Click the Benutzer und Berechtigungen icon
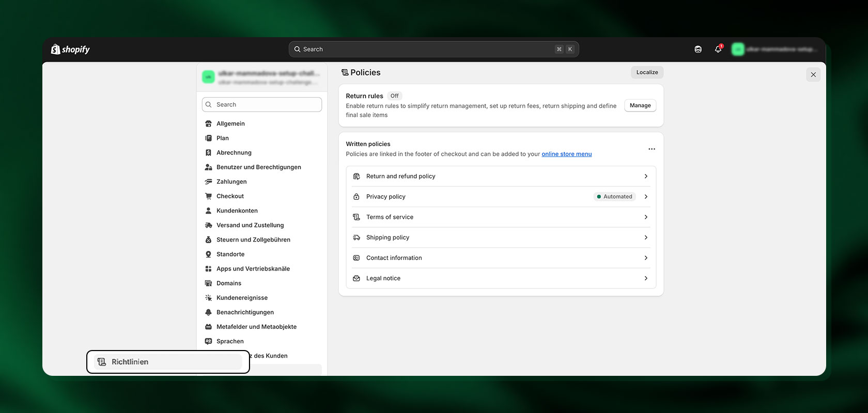Screen dimensions: 868x413 [208, 167]
